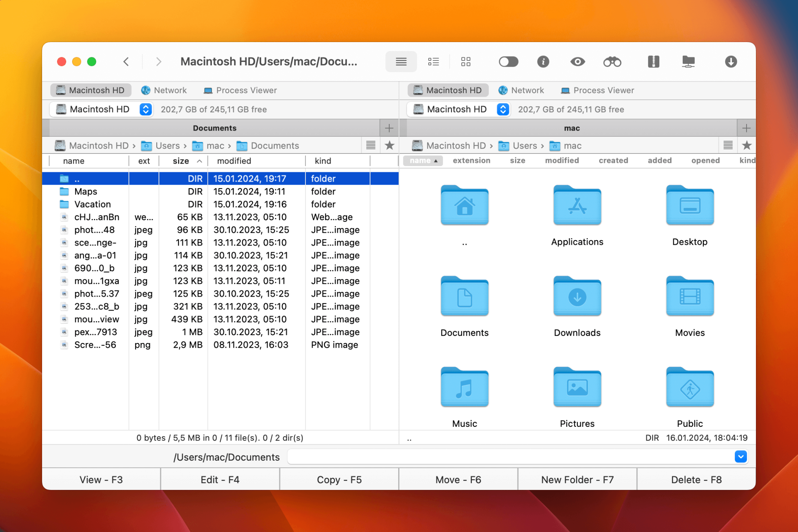Open the Process Viewer tab
The width and height of the screenshot is (798, 532).
click(240, 90)
